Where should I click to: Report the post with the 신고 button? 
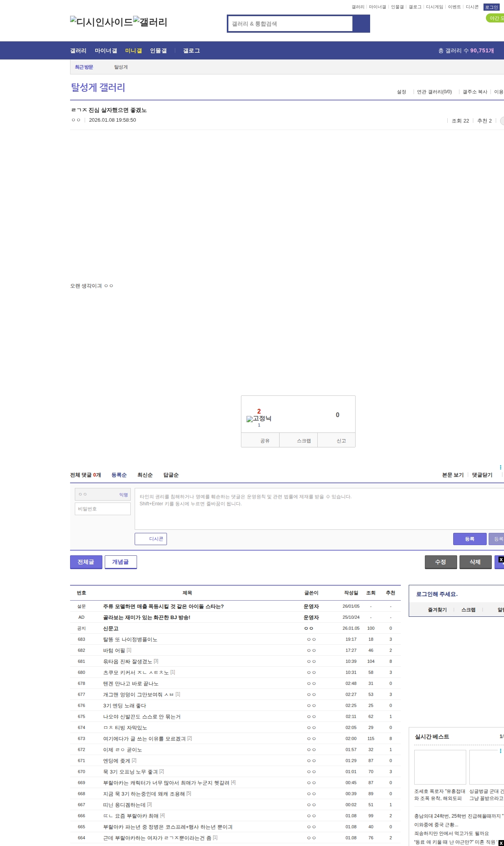[341, 441]
